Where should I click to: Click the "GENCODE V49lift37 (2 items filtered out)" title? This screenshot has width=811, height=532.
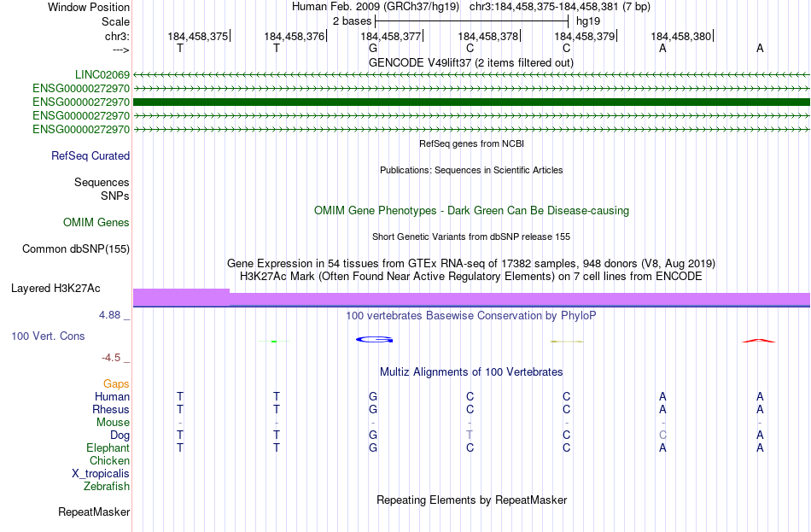[471, 63]
